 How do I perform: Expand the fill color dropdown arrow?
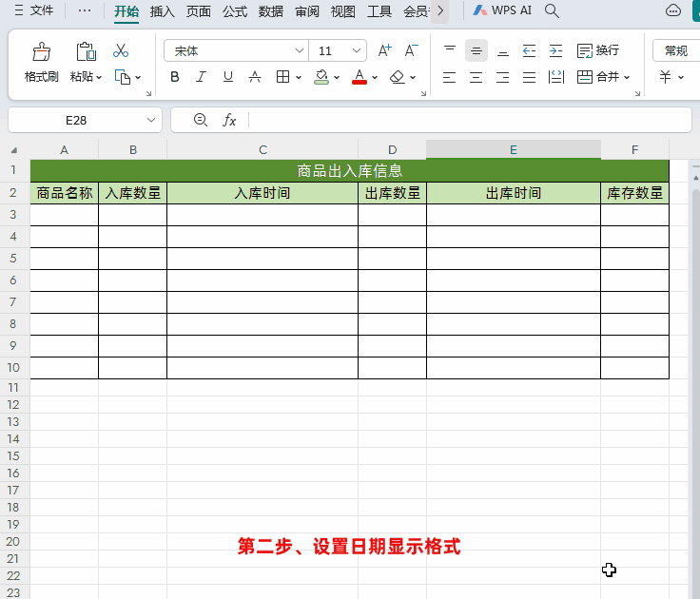(337, 77)
